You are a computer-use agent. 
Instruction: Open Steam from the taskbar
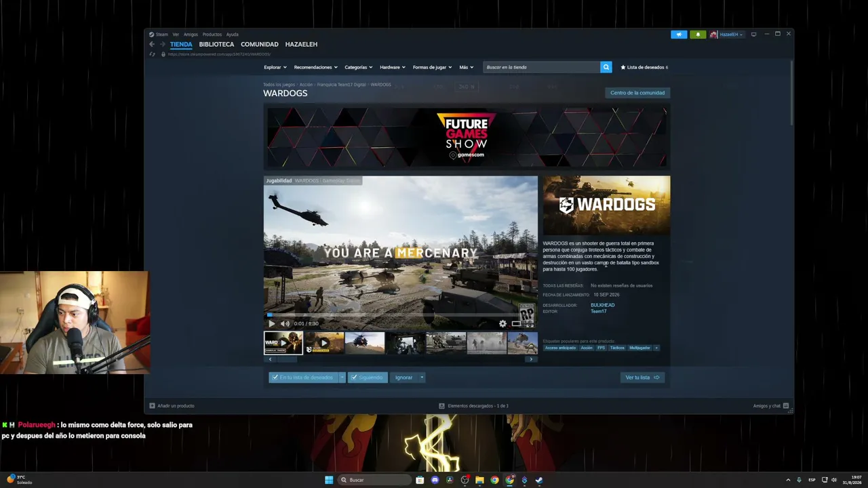tap(539, 480)
